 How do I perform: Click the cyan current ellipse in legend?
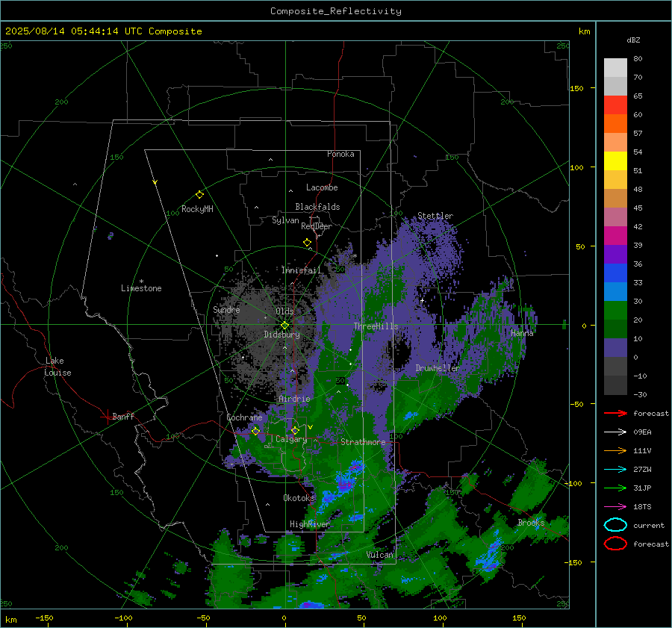(615, 525)
